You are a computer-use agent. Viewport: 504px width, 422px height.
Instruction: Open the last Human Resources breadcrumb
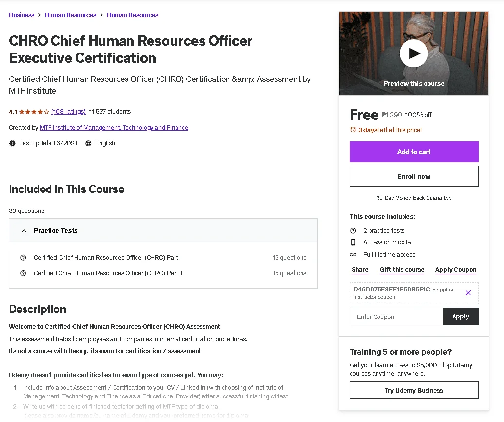(132, 15)
